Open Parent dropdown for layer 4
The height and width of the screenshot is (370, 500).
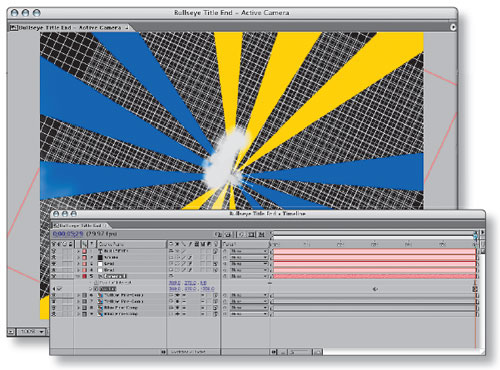click(249, 270)
